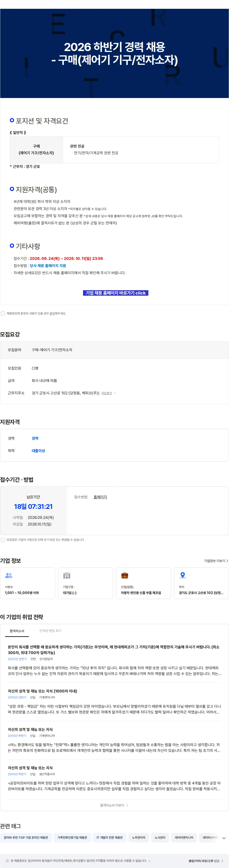229x868 pixels.
Task: Click the 대졸이상 education value
Action: click(38, 450)
